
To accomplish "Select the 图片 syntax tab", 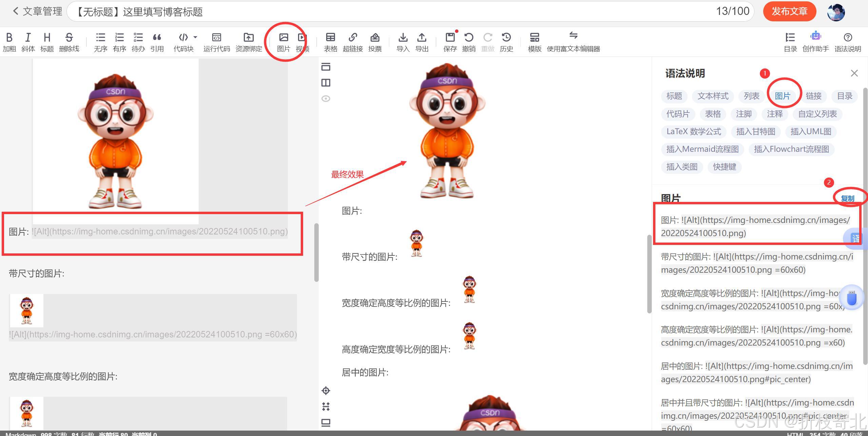I will (783, 96).
